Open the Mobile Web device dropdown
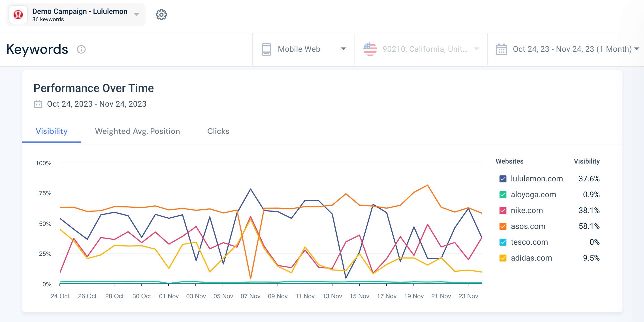The width and height of the screenshot is (644, 322). (x=343, y=49)
